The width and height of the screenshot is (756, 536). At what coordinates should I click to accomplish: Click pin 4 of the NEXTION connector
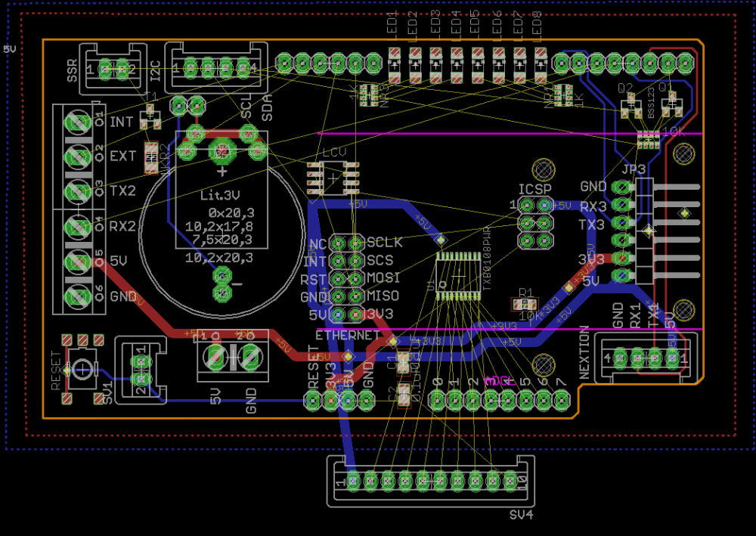point(620,358)
